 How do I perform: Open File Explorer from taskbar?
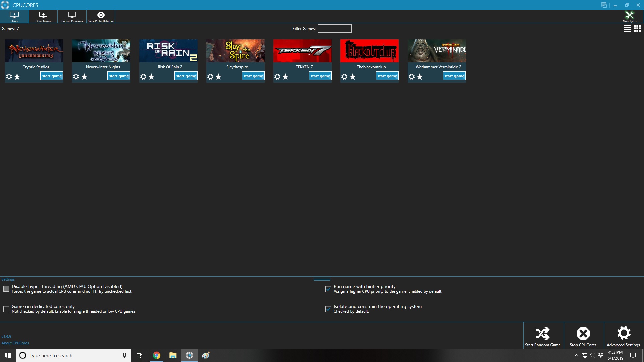tap(173, 355)
